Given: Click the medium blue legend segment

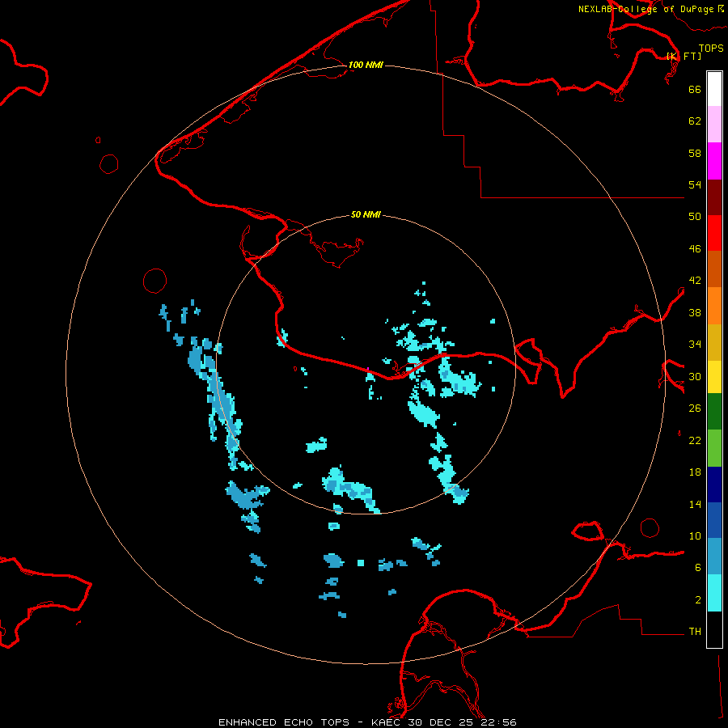Looking at the screenshot, I should (714, 520).
